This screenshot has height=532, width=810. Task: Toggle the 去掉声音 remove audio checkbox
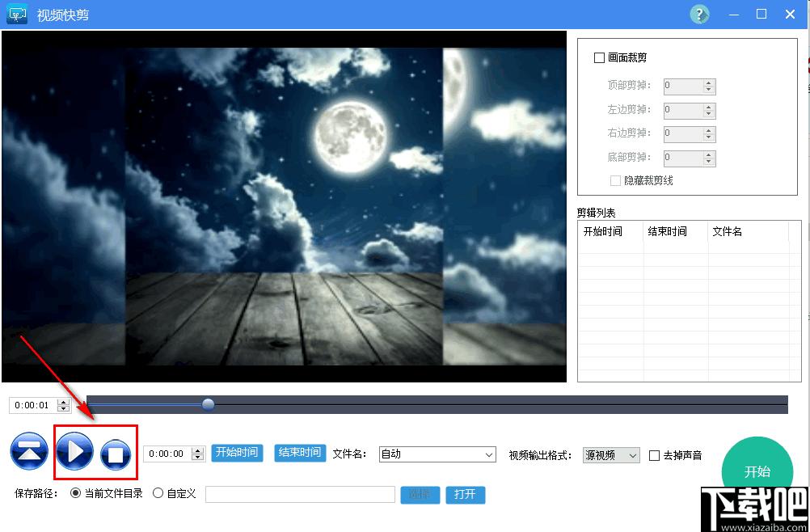[x=655, y=455]
